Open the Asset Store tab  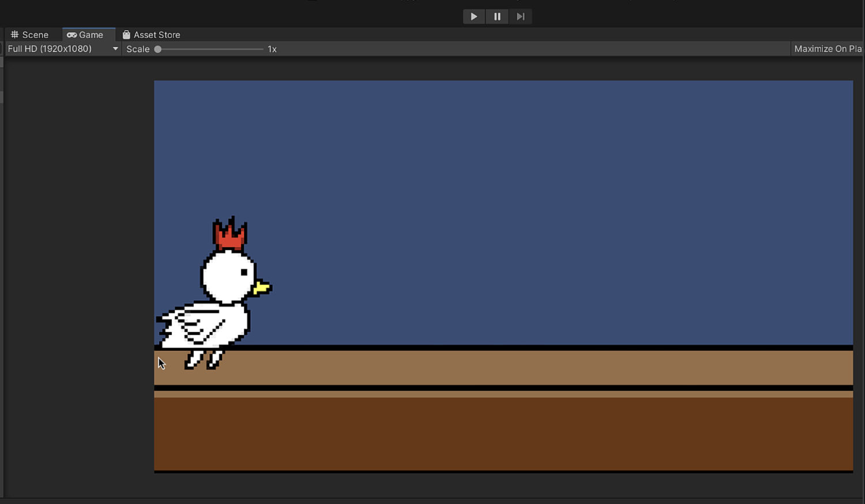coord(152,35)
